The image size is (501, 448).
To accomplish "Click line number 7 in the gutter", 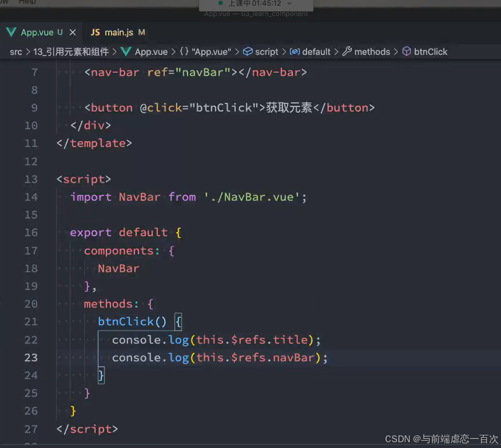I will pyautogui.click(x=34, y=72).
